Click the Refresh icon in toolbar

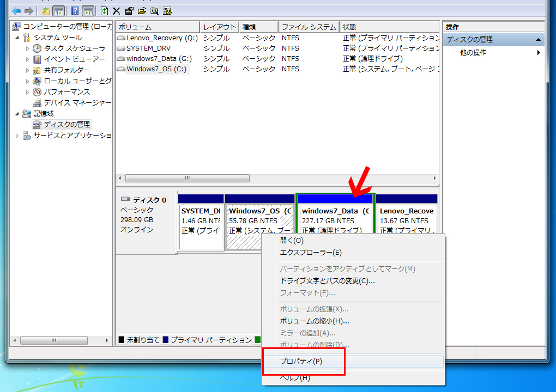click(104, 11)
